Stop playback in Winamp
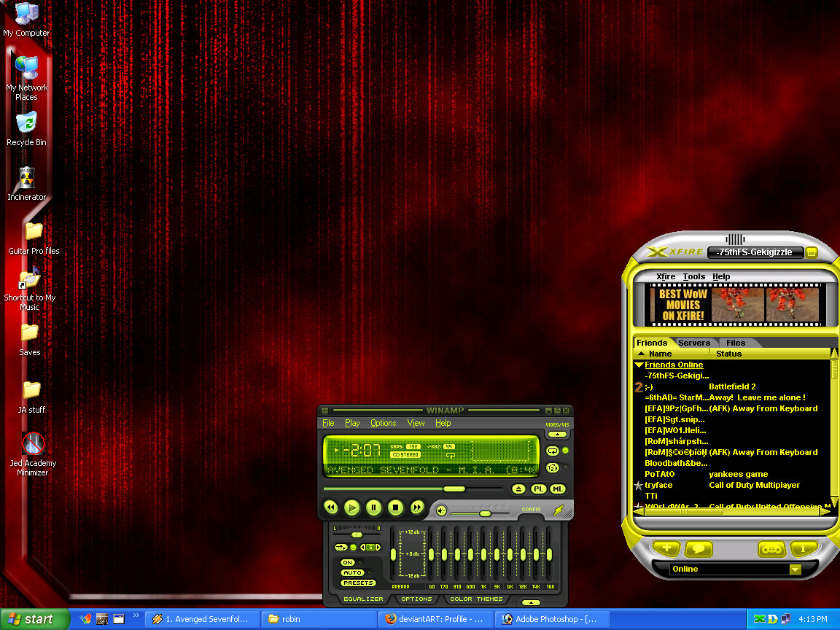This screenshot has width=840, height=630. 395,507
